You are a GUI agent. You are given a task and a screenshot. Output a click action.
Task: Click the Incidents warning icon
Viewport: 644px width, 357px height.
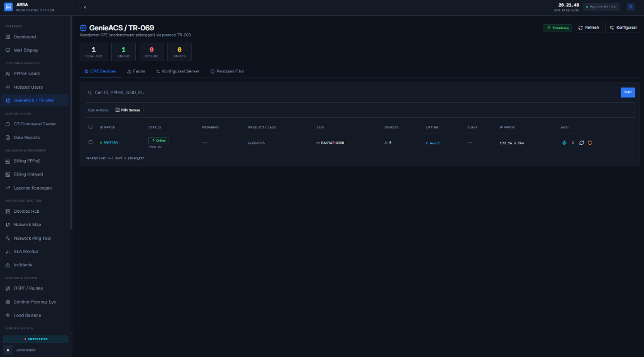coord(8,265)
